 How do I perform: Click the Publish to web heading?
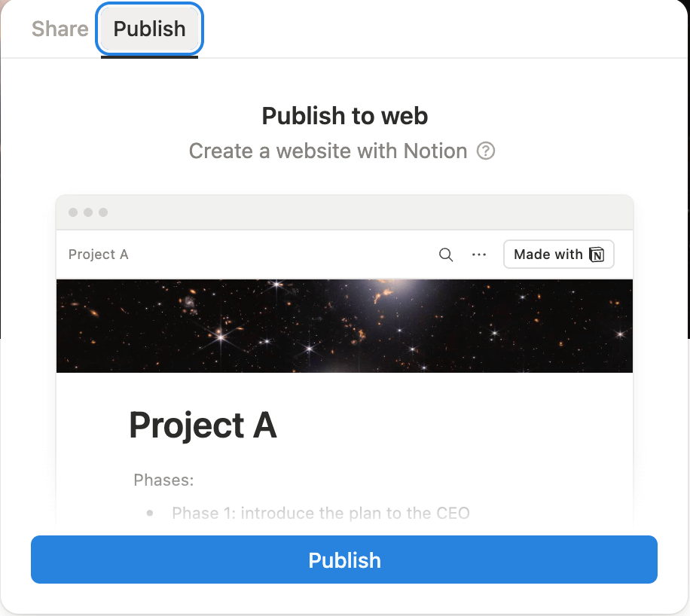[x=344, y=116]
